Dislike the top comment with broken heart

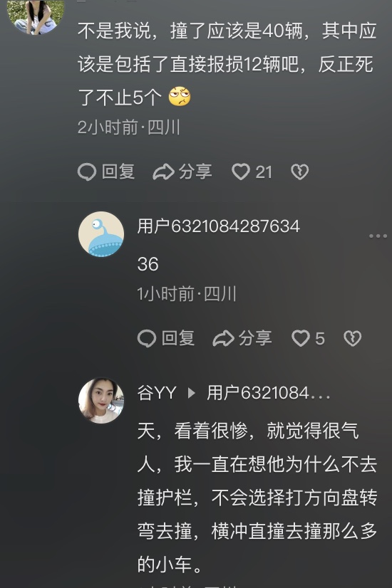tap(299, 172)
